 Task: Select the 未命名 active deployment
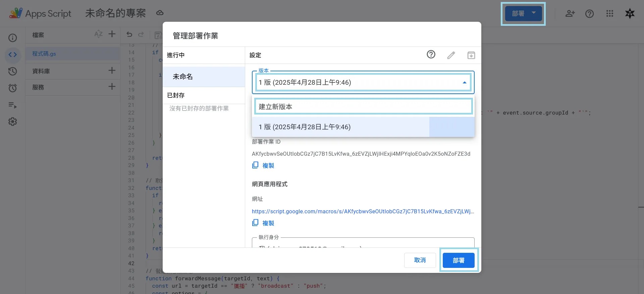point(204,77)
